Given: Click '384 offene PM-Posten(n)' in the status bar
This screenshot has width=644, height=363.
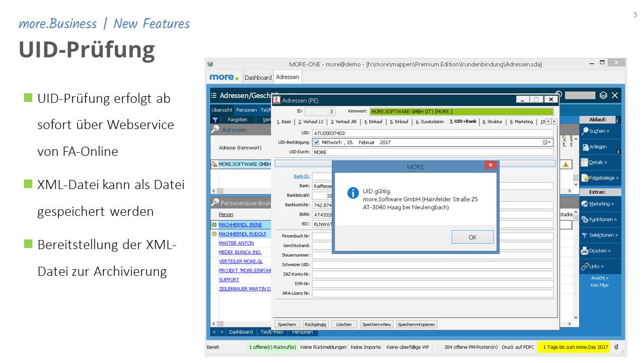Looking at the screenshot, I should [471, 347].
